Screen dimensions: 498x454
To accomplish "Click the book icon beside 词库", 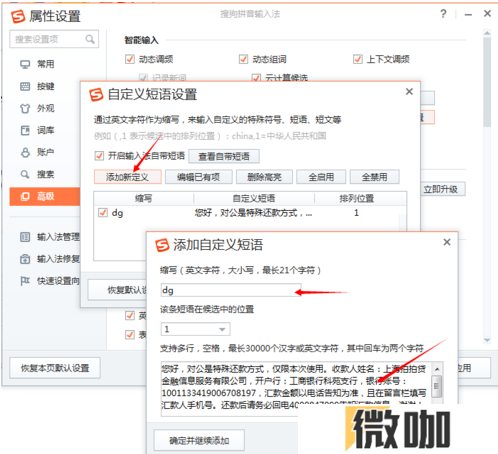I will 25,130.
